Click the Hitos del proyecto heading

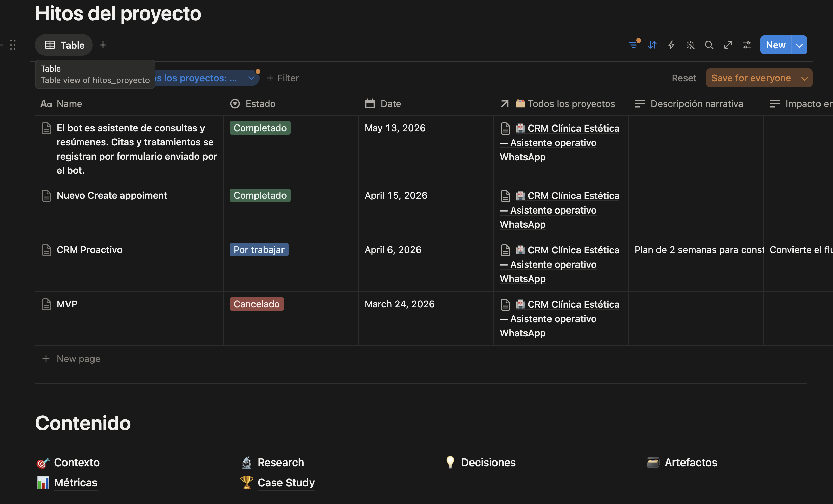pyautogui.click(x=118, y=13)
